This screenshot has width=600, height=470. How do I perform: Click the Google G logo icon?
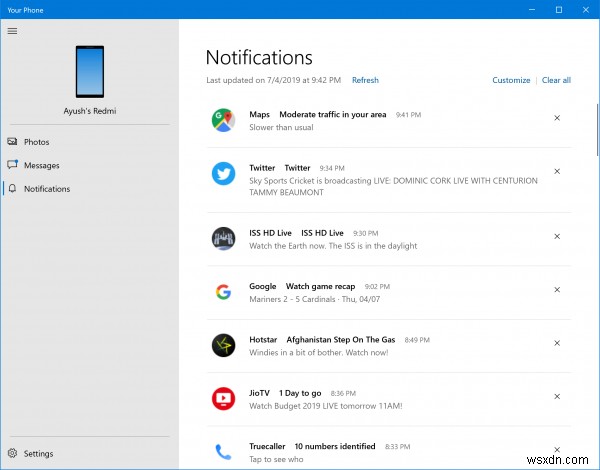[223, 292]
